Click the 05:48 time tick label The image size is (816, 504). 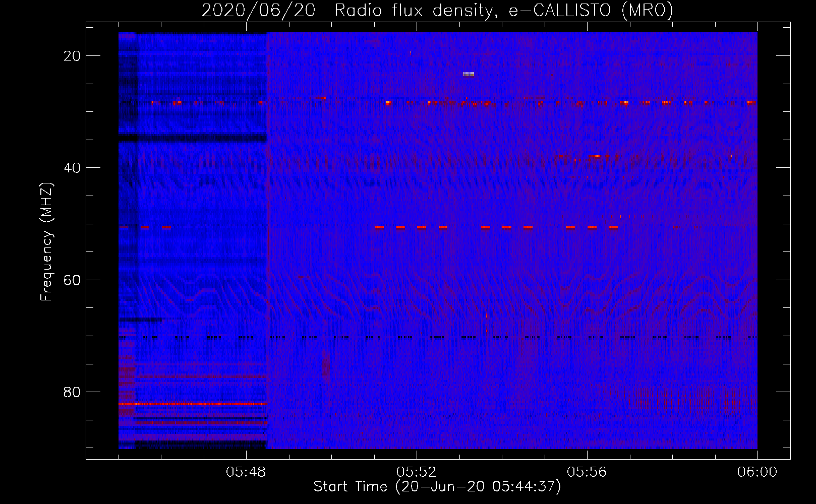pos(246,472)
